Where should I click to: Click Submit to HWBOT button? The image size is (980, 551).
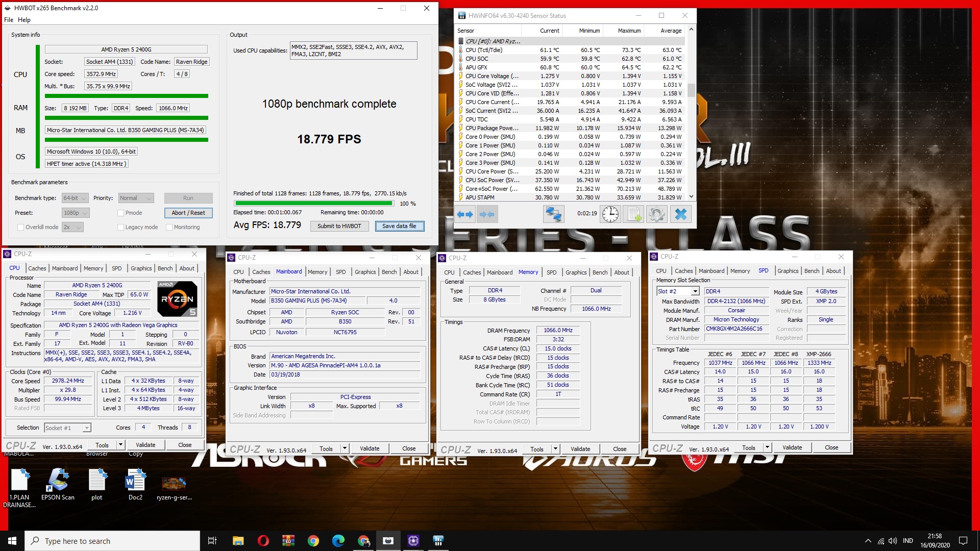pos(339,226)
